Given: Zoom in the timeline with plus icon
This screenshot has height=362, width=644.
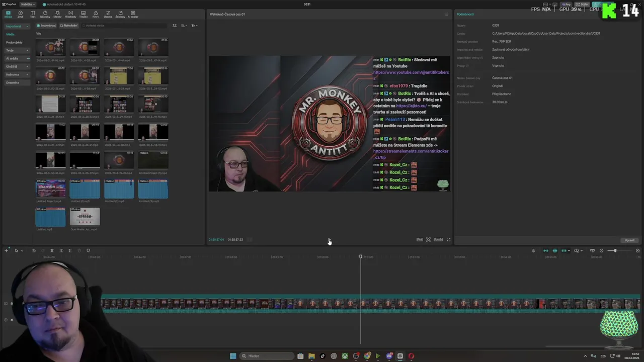Looking at the screenshot, I should 637,250.
